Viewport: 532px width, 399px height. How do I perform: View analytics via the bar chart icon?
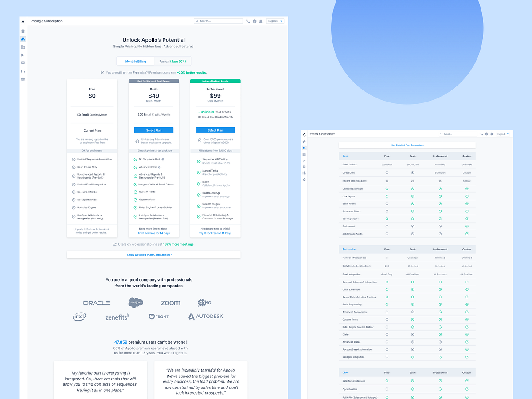point(23,70)
